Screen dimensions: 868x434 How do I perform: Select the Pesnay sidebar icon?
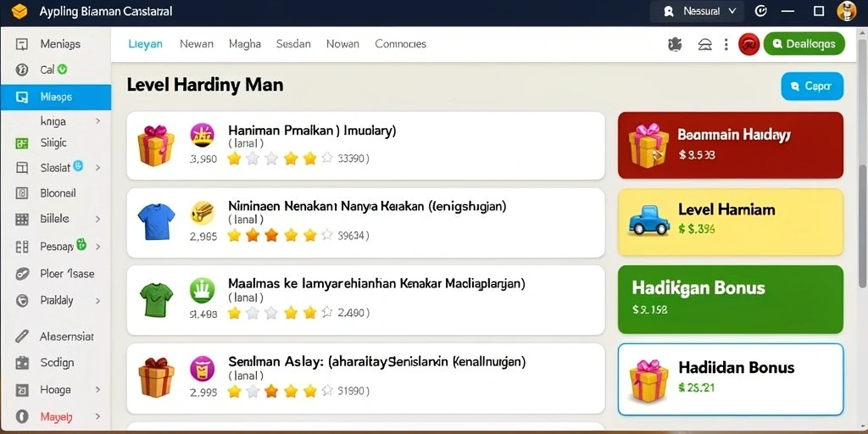tap(21, 247)
